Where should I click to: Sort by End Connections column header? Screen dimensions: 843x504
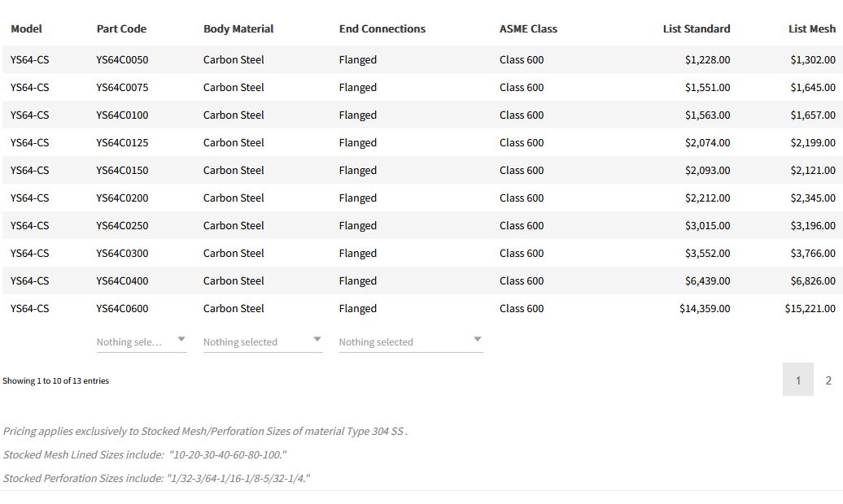pyautogui.click(x=382, y=28)
